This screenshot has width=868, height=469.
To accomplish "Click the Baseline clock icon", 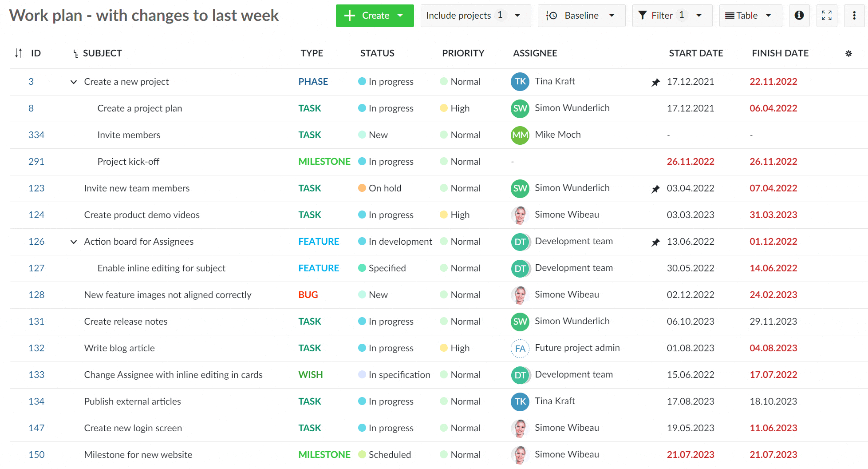I will coord(552,16).
